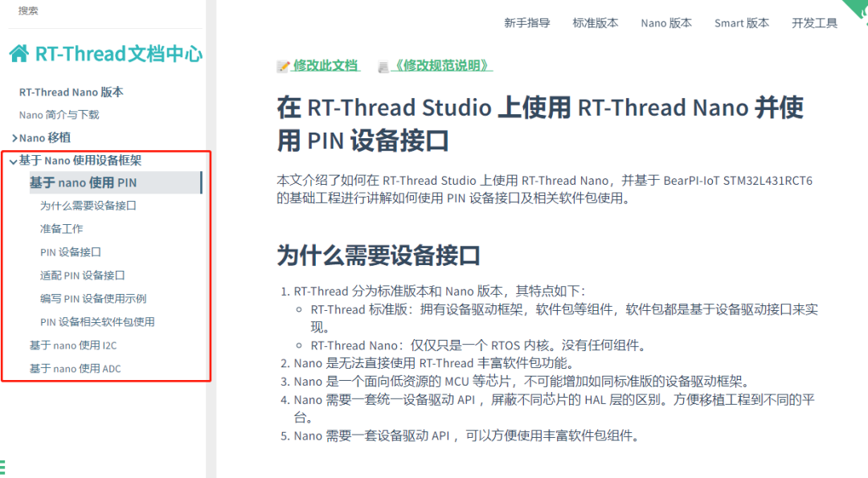Select 适配 PIN 设备接口 navigation entry
The height and width of the screenshot is (478, 868).
[84, 275]
